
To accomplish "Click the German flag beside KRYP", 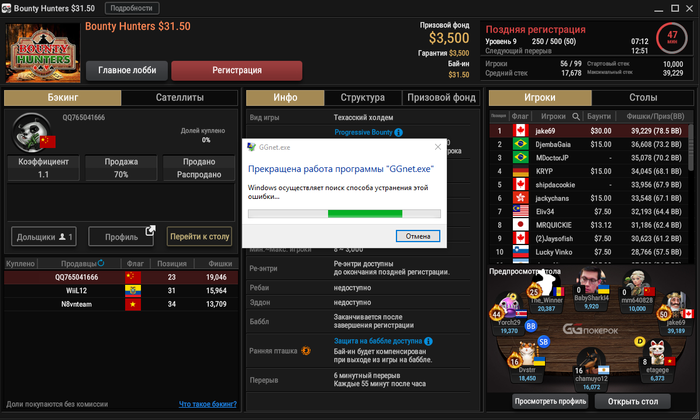I will [x=520, y=171].
